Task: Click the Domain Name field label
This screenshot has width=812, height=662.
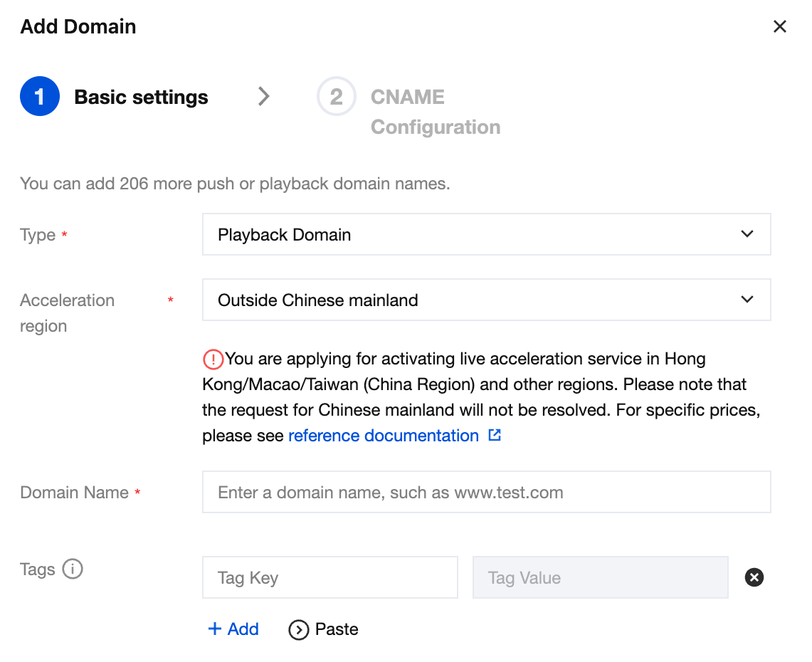Action: click(74, 493)
